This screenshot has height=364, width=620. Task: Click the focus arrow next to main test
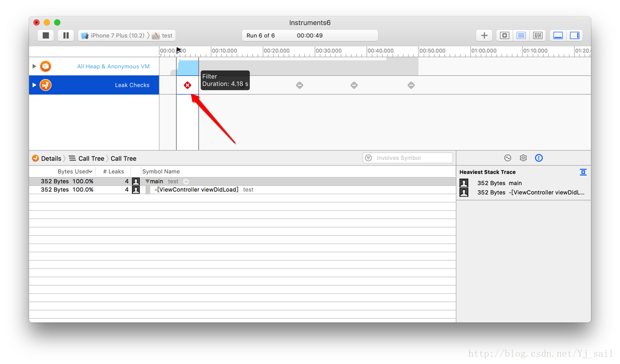186,181
